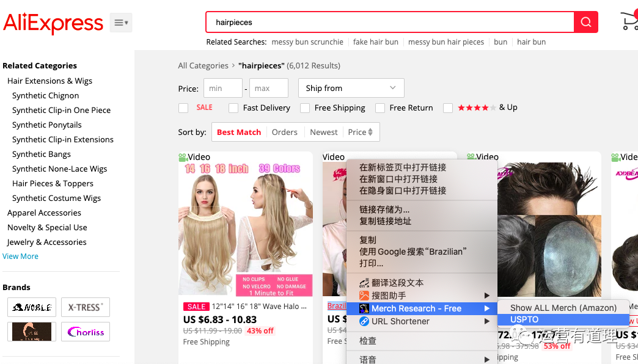Open the hamburger categories menu icon
This screenshot has width=638, height=364.
(x=121, y=23)
